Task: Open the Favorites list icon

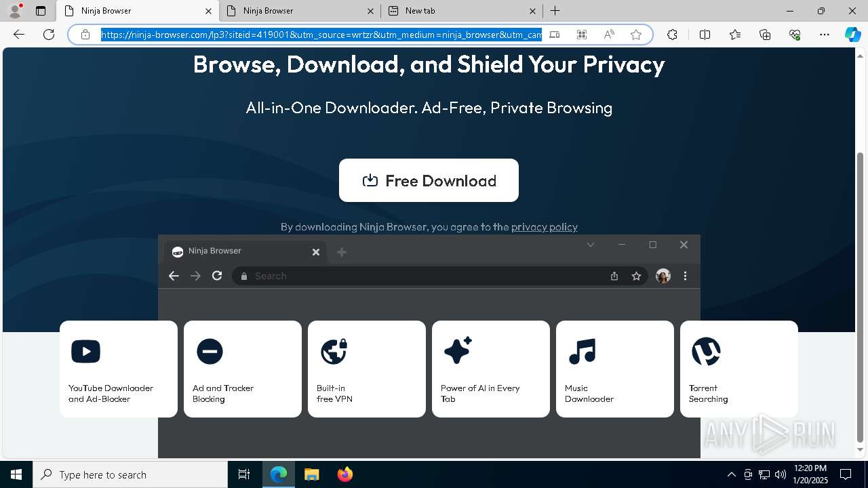Action: point(735,35)
